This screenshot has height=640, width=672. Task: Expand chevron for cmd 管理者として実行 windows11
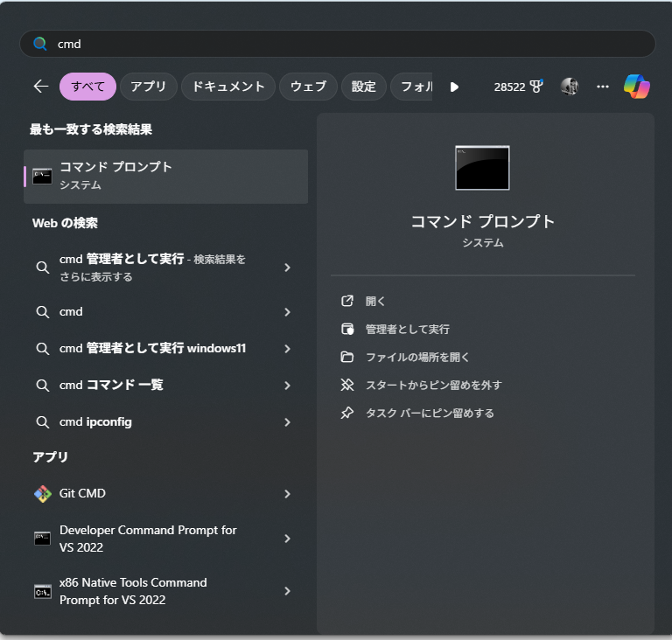(287, 349)
